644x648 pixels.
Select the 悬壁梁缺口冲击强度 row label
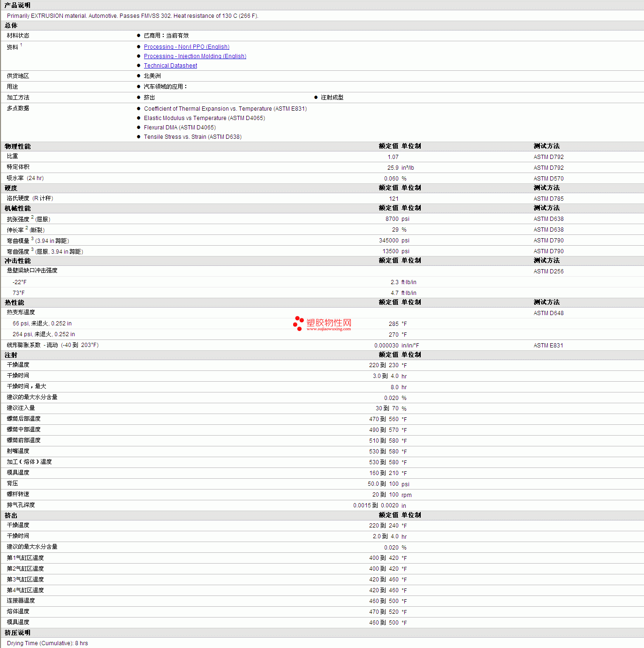point(32,271)
